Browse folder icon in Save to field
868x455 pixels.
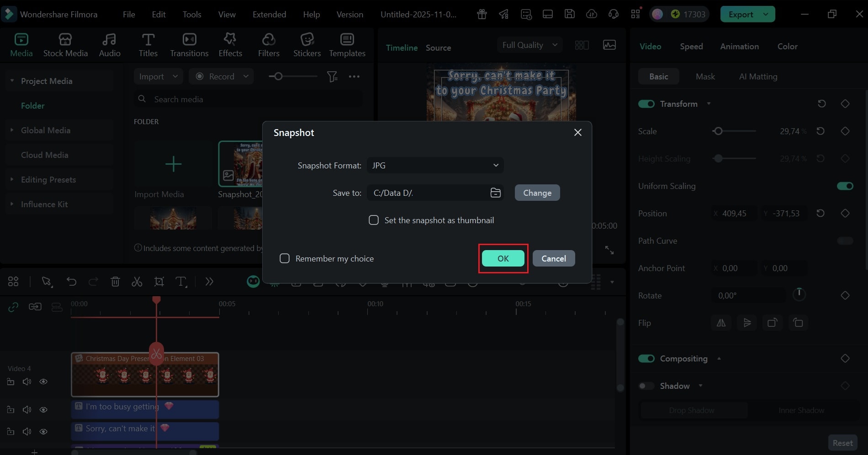(496, 193)
